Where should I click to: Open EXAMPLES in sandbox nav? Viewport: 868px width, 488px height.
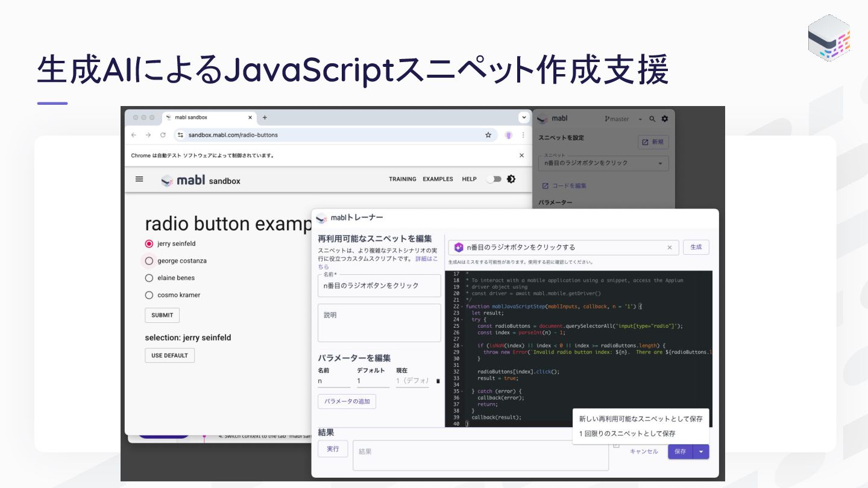[438, 179]
